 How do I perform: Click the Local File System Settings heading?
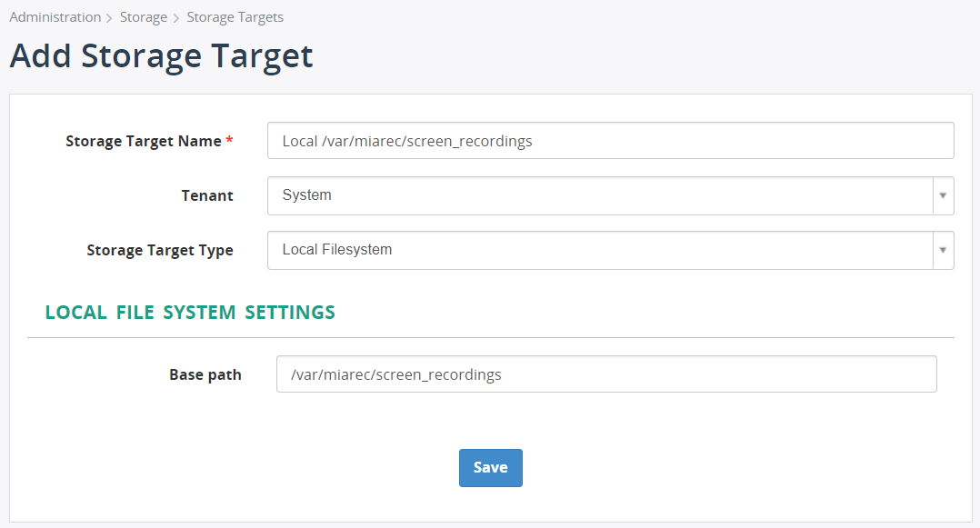tap(189, 312)
